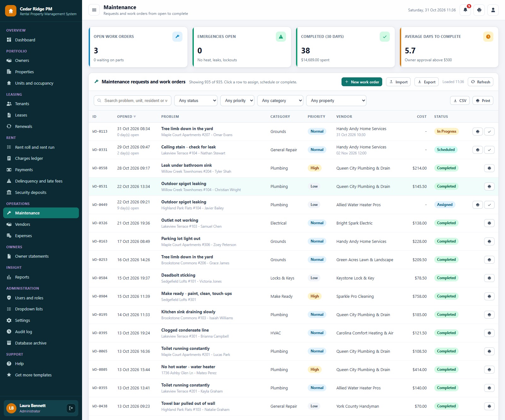Print work order WO-0331
The image size is (505, 420).
(x=478, y=150)
